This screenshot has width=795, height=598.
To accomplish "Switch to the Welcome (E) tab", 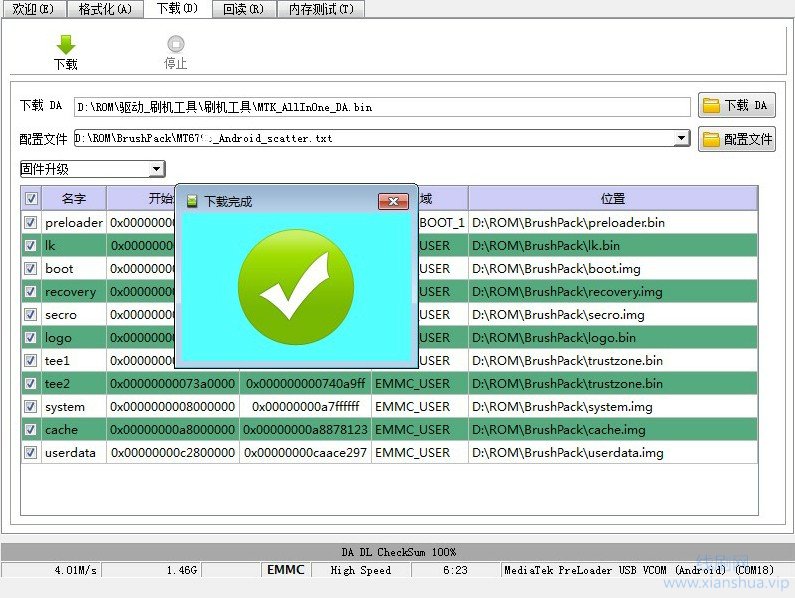I will point(33,9).
